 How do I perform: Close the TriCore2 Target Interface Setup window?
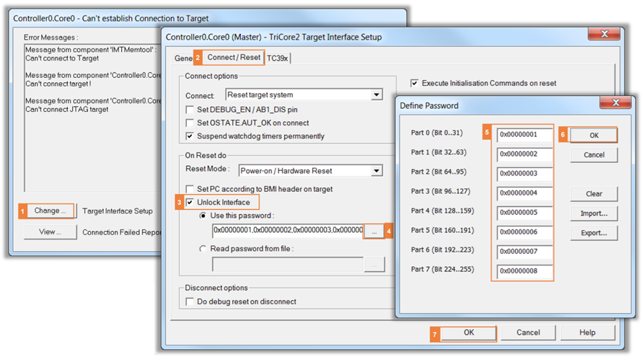tap(604, 34)
